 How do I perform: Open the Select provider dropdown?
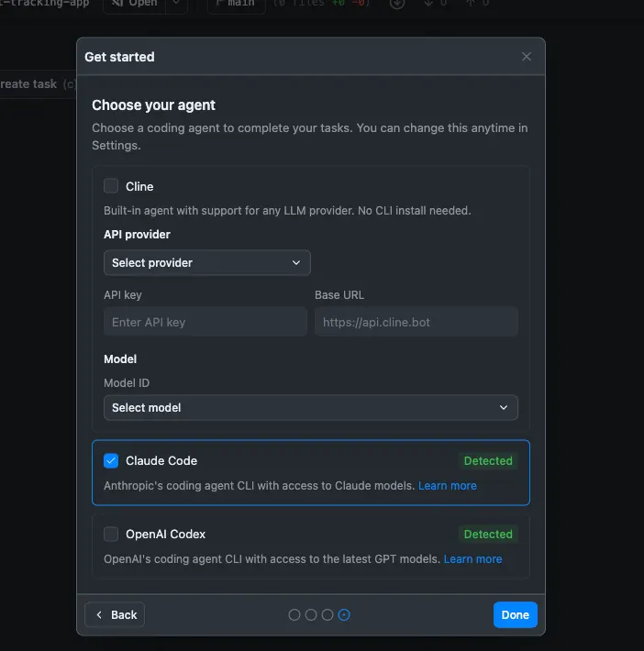(x=207, y=263)
